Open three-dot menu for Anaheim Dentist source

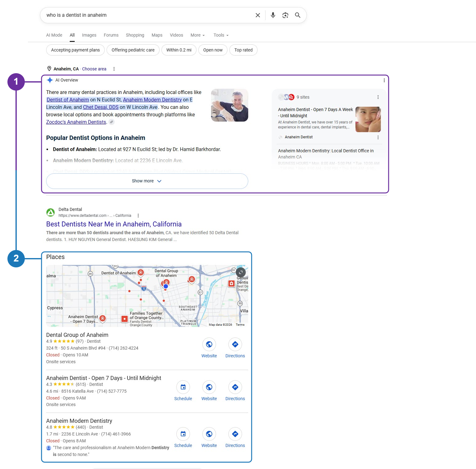pos(378,137)
